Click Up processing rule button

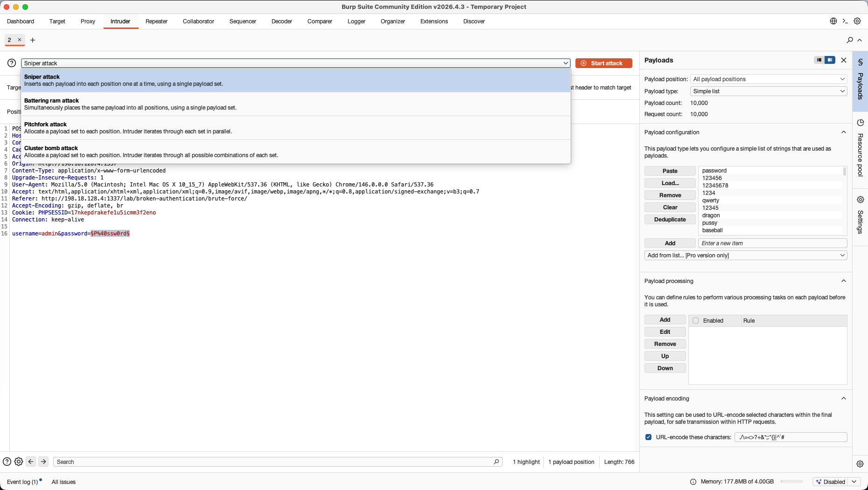pos(665,356)
